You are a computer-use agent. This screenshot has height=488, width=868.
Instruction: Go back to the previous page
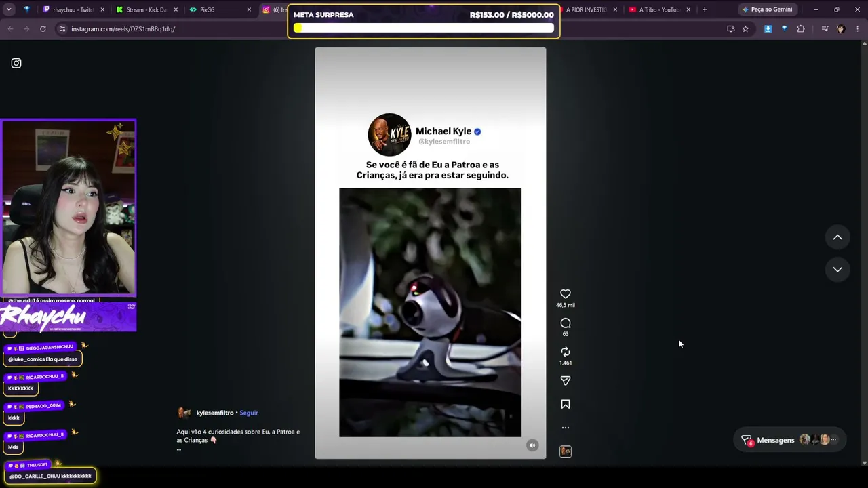coord(10,29)
